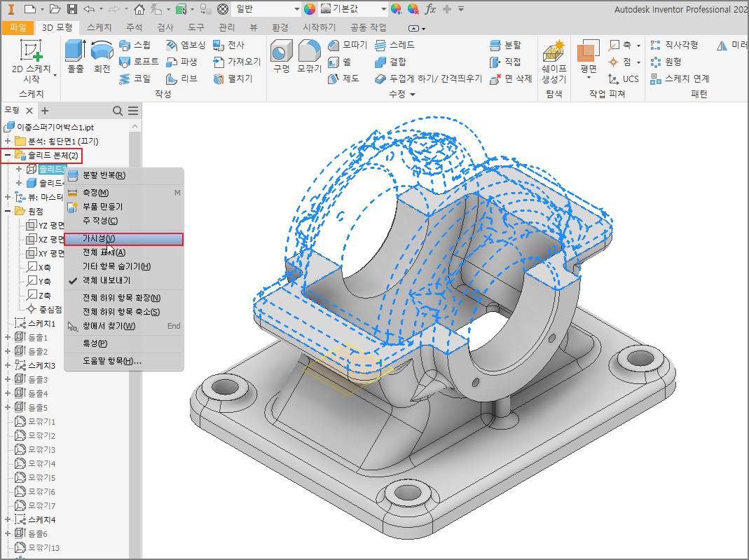Select Circular pattern (원형) tool
The image size is (749, 560).
[666, 62]
